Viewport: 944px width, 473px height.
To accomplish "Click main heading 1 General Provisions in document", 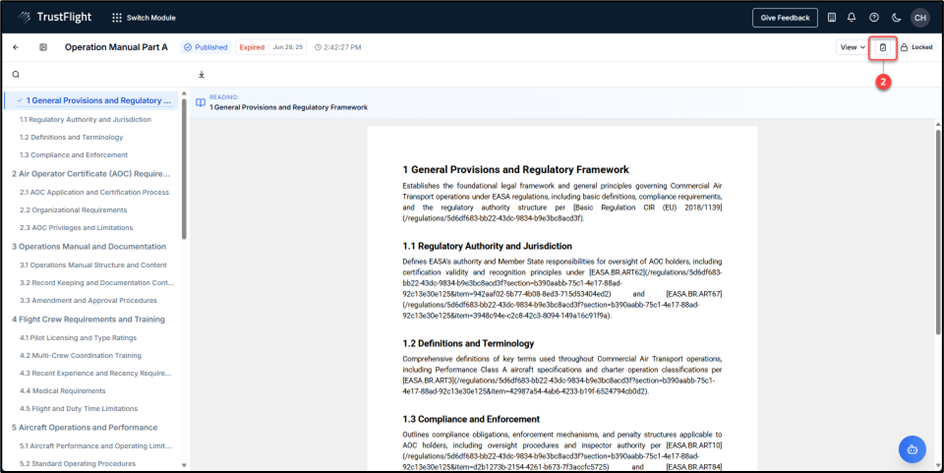I will click(516, 170).
